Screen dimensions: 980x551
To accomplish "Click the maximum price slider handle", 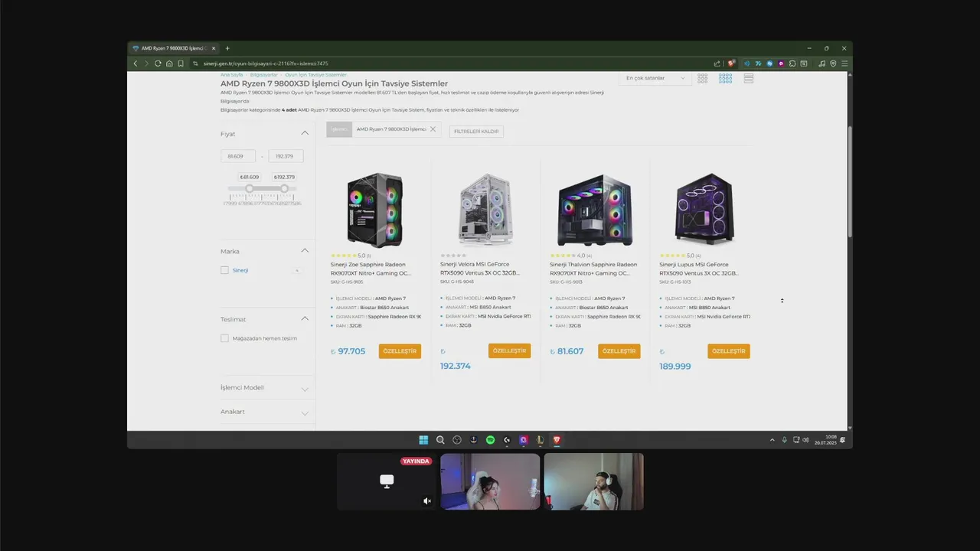I will [x=284, y=188].
